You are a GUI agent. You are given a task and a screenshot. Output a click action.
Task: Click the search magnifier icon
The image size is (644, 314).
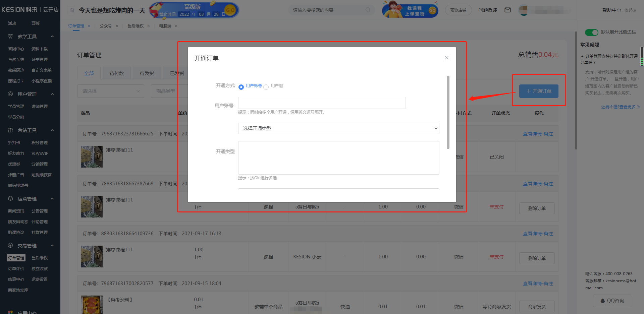coord(368,10)
